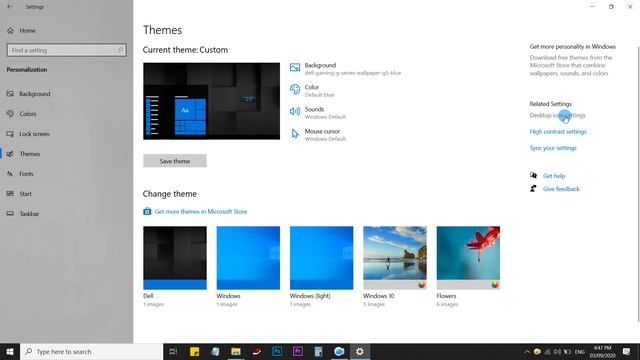Open High contrast settings link
The image size is (640, 360).
pos(558,132)
